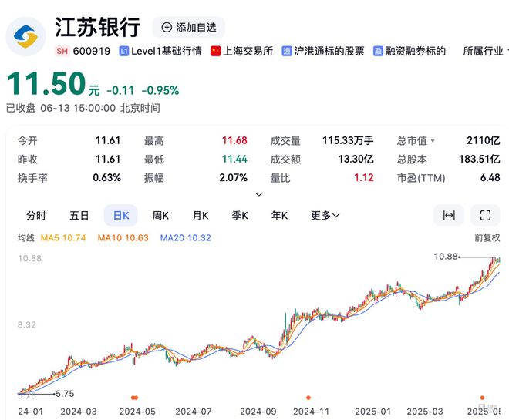509x420 pixels.
Task: Click the fit-width chart range icon
Action: click(449, 215)
